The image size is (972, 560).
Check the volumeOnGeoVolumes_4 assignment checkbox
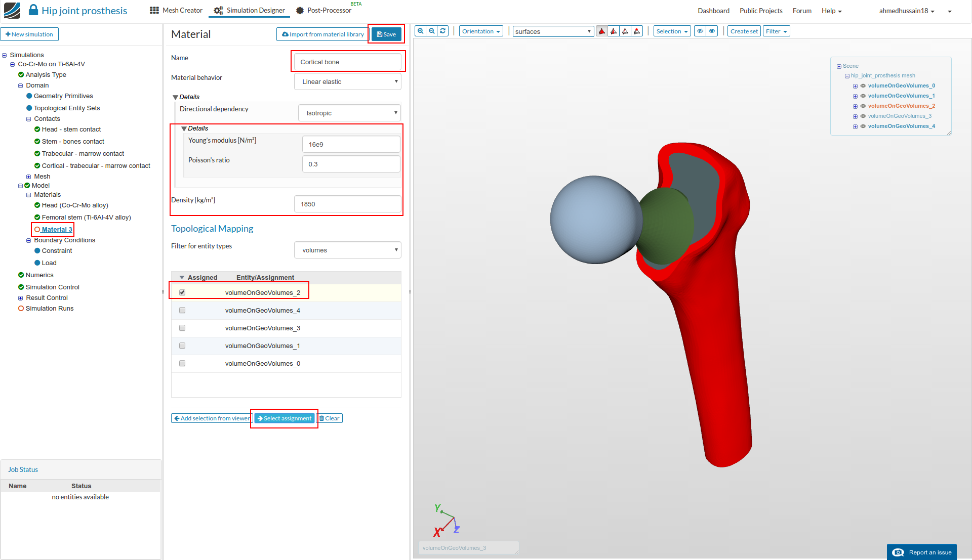pos(182,311)
